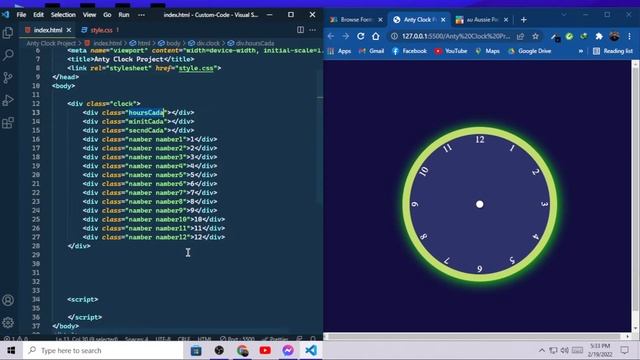Click the style.css link in code
The height and width of the screenshot is (360, 640).
tap(196, 68)
